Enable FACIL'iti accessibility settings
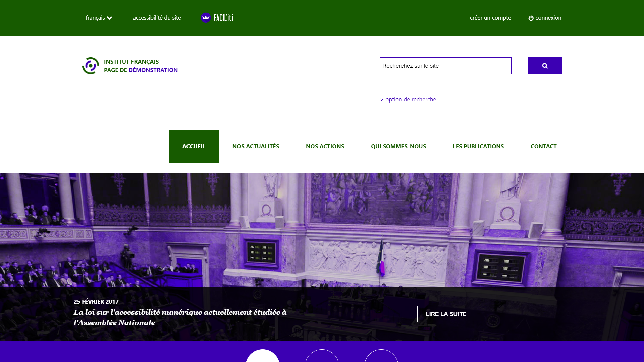This screenshot has width=644, height=362. coord(216,18)
